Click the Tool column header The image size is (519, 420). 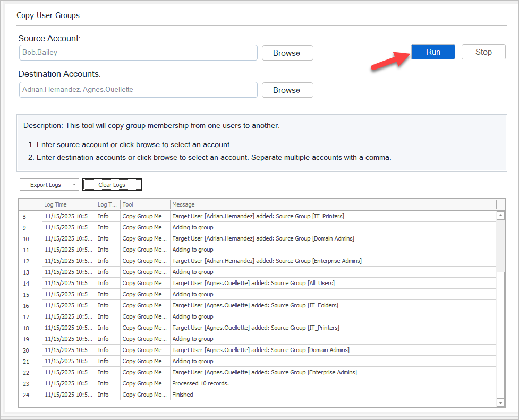(x=144, y=204)
